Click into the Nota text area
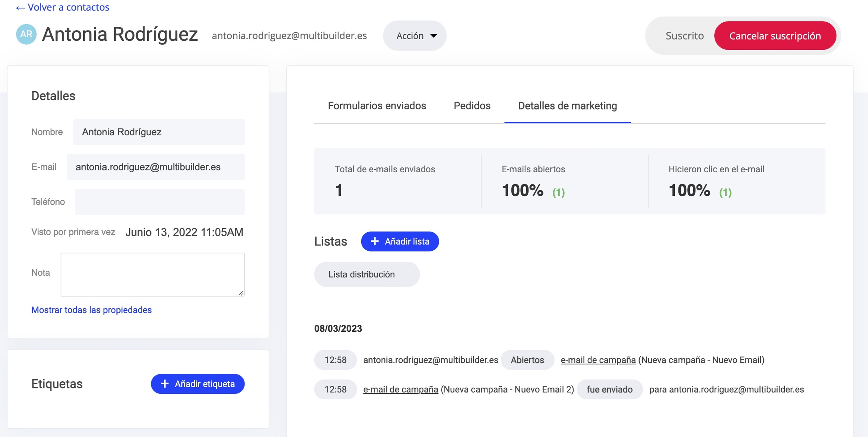868x437 pixels. point(152,274)
